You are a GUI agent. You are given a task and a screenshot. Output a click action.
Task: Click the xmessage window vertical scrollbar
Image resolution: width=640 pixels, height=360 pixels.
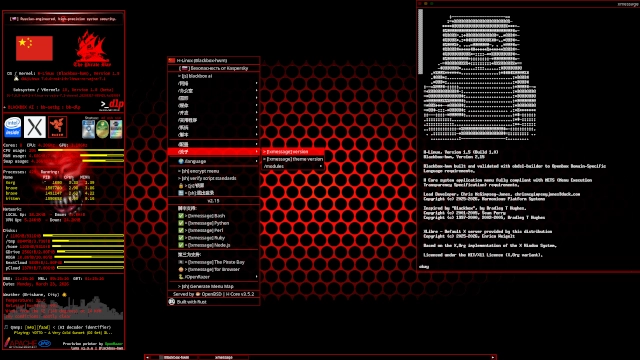click(420, 42)
